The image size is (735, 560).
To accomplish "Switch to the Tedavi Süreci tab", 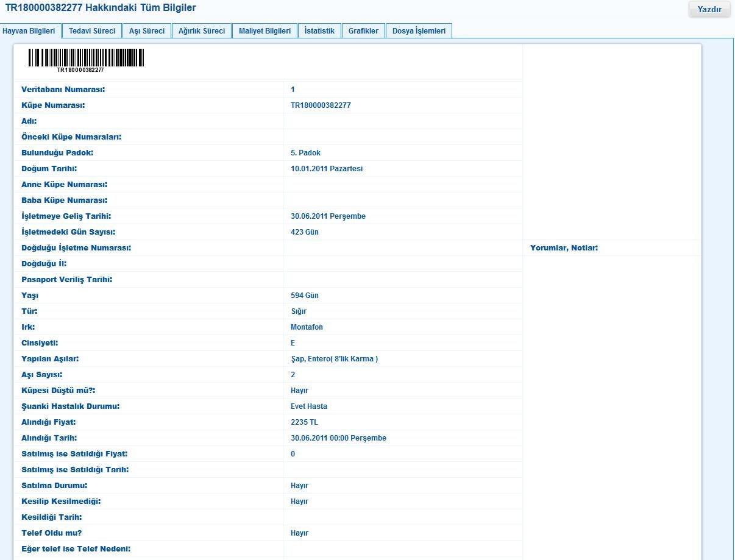I will (x=91, y=30).
